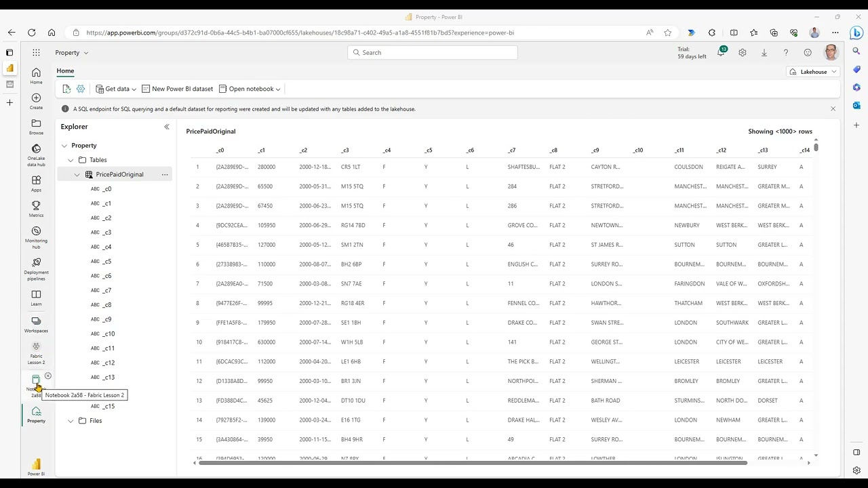Viewport: 868px width, 488px height.
Task: Collapse the Tables folder in Explorer
Action: point(71,160)
